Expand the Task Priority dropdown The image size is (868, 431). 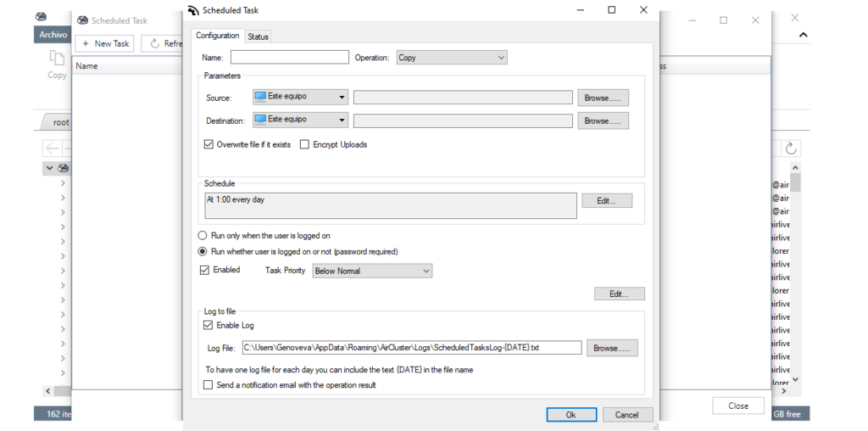(372, 271)
